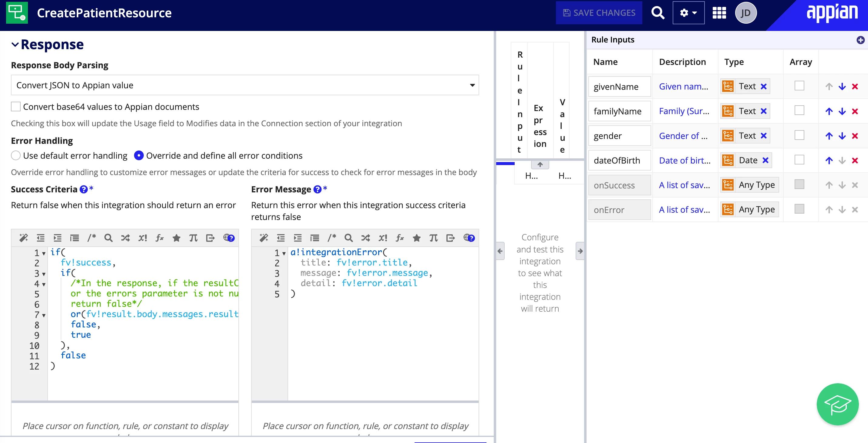The height and width of the screenshot is (443, 868).
Task: Toggle comment icon in Error Message editor
Action: pos(332,238)
